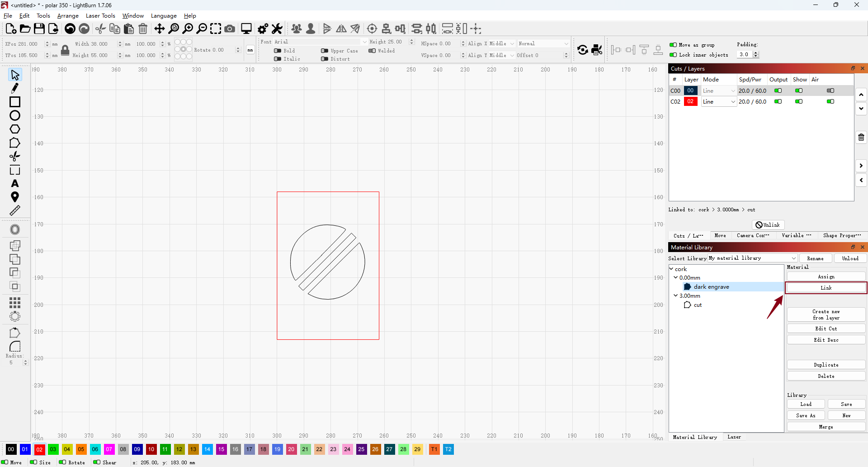Collapse the cork material tree node
The width and height of the screenshot is (868, 467).
[671, 269]
